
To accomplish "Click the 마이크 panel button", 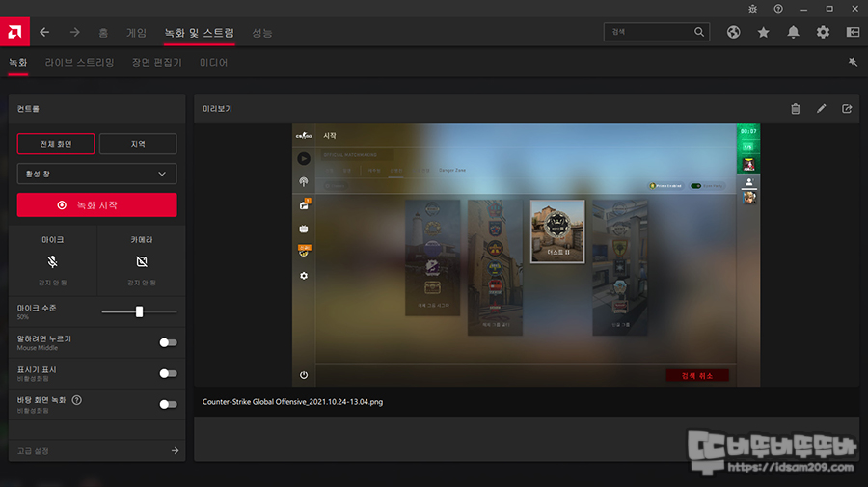I will tap(53, 261).
